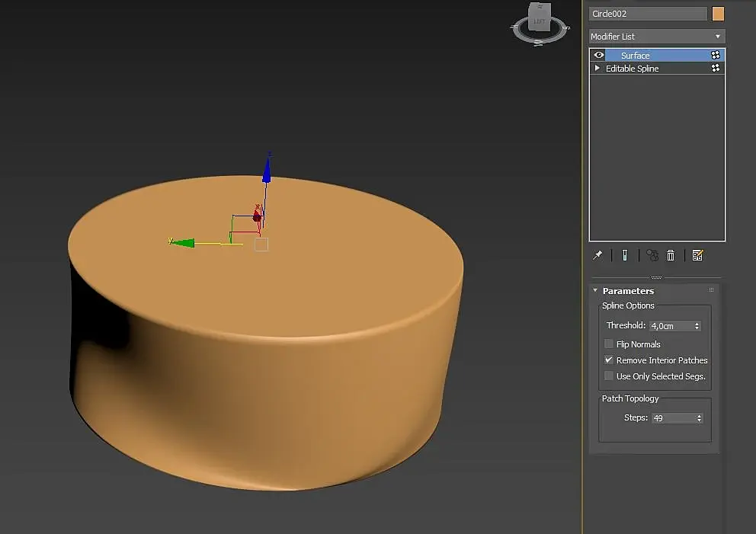Click the Circle002 object name field
Screen dimensions: 756x534
648,14
